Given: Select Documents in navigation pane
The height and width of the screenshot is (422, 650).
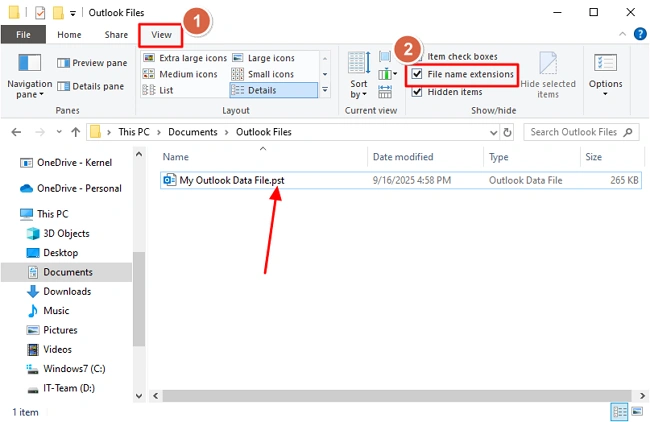Looking at the screenshot, I should coord(66,272).
